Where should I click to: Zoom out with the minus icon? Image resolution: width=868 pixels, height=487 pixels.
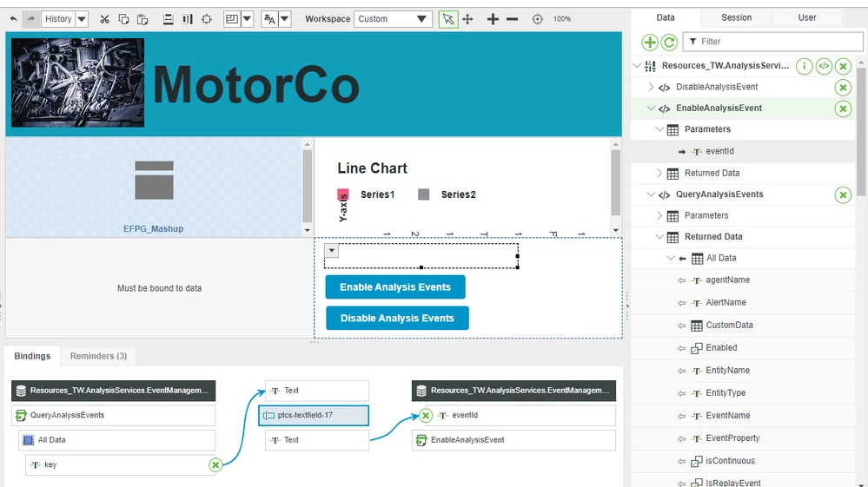pyautogui.click(x=512, y=19)
